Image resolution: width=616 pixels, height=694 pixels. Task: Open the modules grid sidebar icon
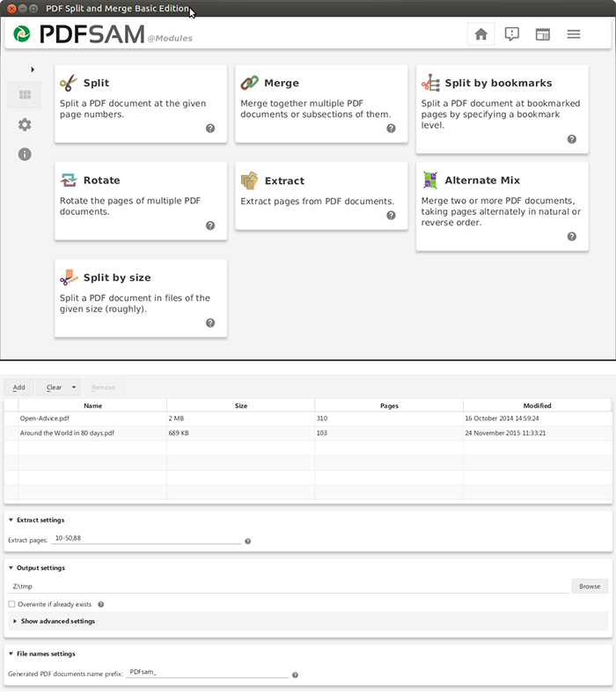coord(25,95)
